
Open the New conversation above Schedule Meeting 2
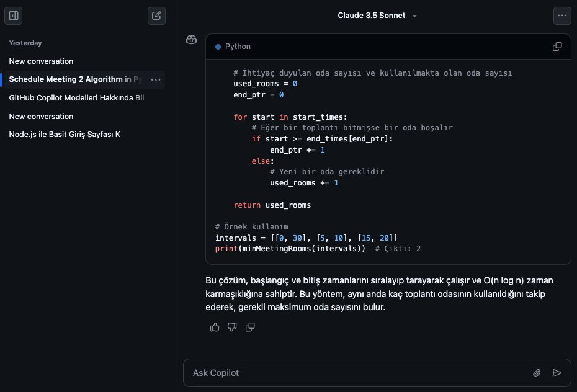point(41,61)
